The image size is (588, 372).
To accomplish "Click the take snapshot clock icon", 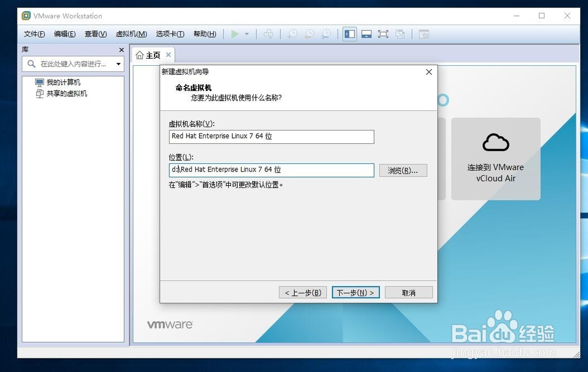I will click(292, 34).
